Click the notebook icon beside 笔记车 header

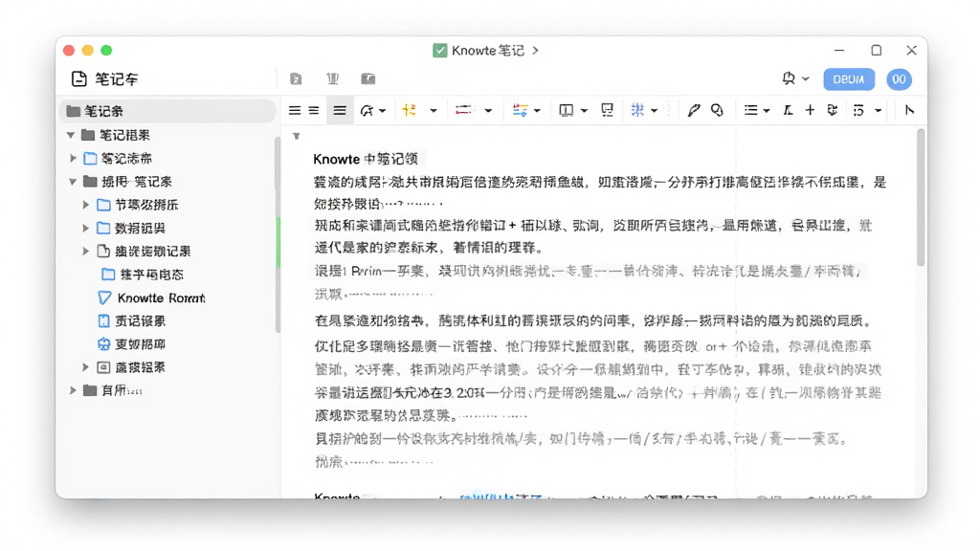coord(78,78)
